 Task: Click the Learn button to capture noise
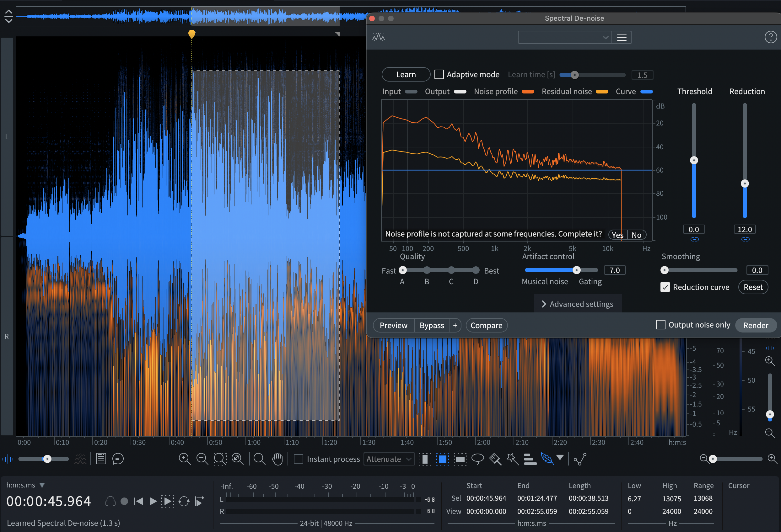(x=406, y=74)
